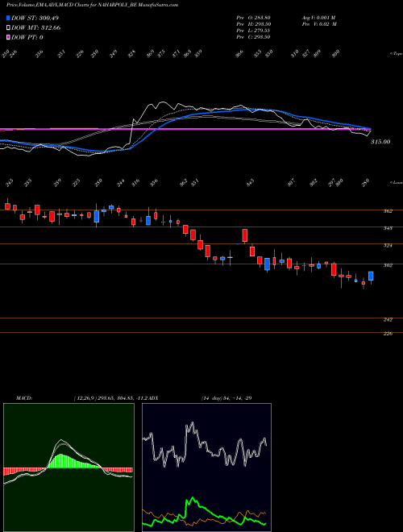The image size is (403, 532).
Task: Click the 302 price level label
Action: [x=388, y=265]
